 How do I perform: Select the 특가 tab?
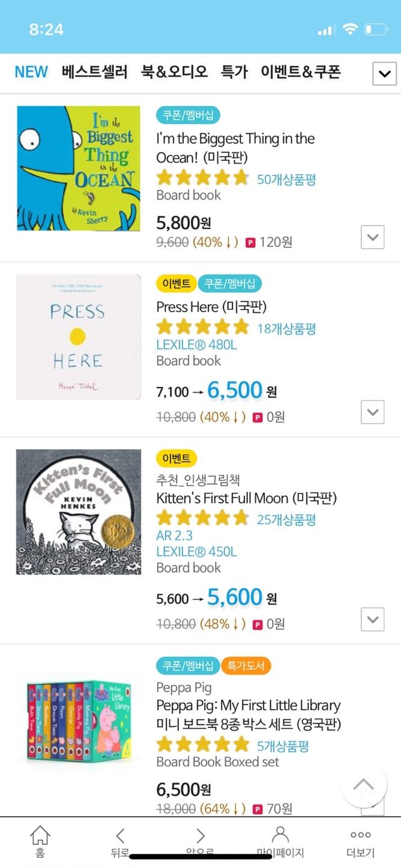point(234,72)
